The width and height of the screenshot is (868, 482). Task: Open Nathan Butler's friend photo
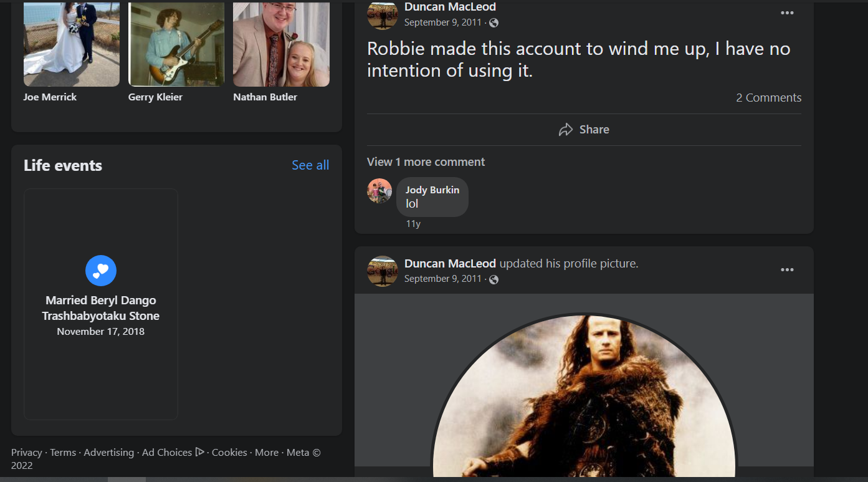pyautogui.click(x=281, y=44)
